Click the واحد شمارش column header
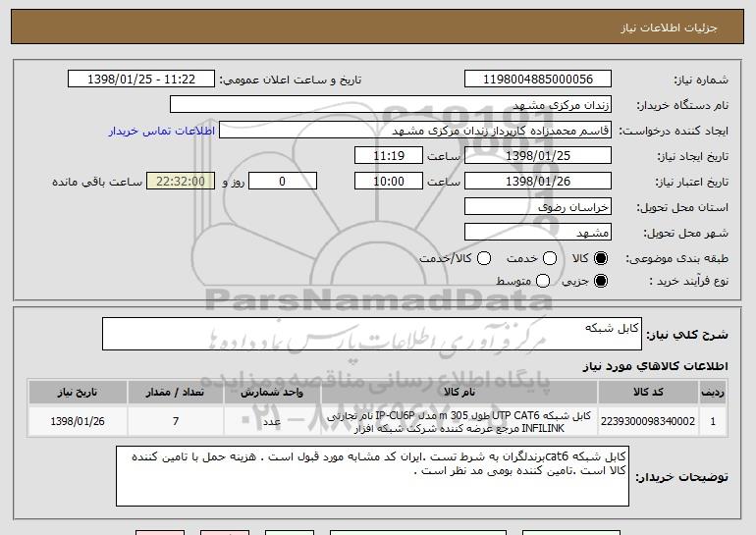The image size is (756, 535). [x=272, y=393]
